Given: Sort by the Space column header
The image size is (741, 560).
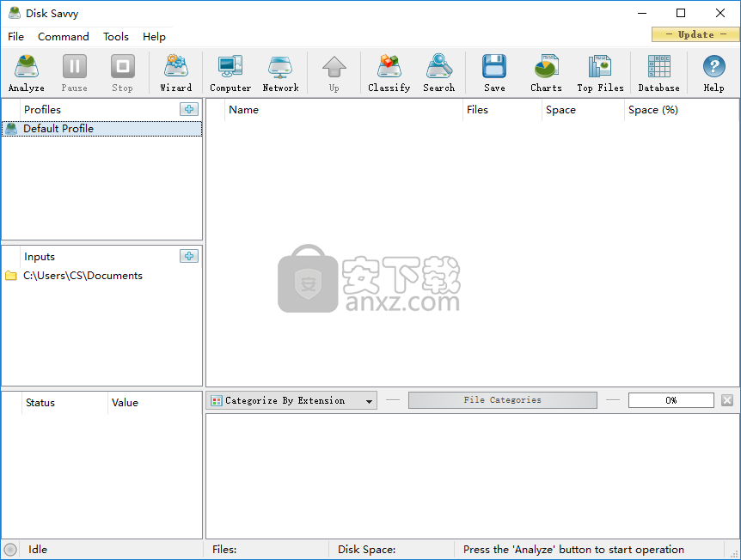Looking at the screenshot, I should coord(583,110).
